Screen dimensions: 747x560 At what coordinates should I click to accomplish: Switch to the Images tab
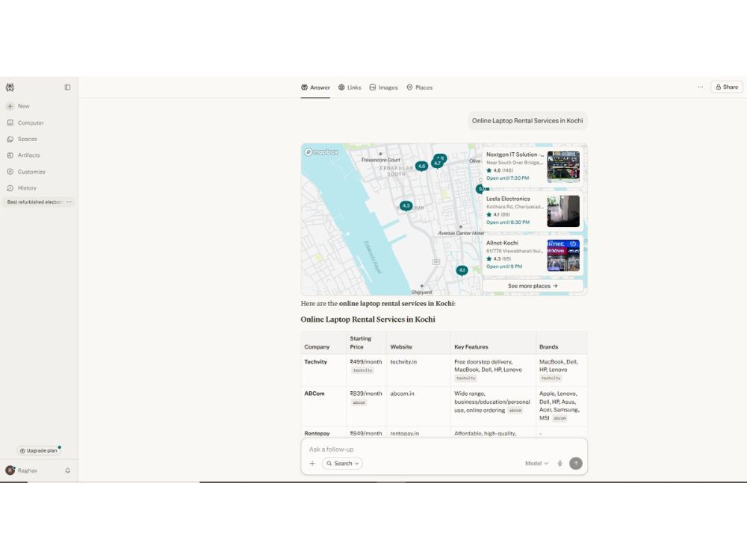tap(383, 87)
